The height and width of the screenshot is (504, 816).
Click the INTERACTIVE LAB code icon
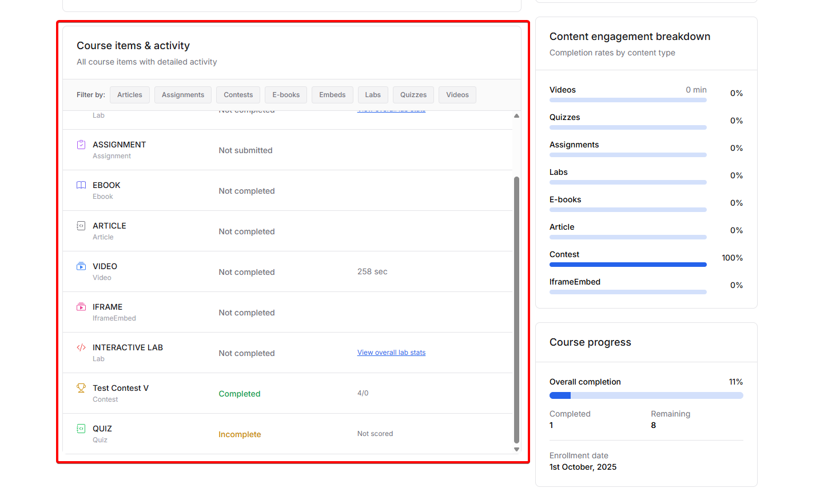[81, 347]
